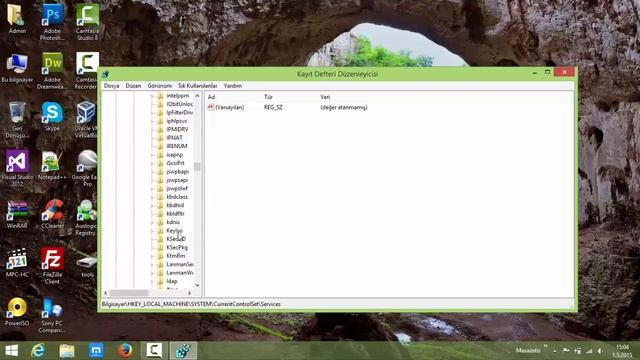Select the KSecPkg key folder icon
The width and height of the screenshot is (640, 360).
pyautogui.click(x=160, y=247)
